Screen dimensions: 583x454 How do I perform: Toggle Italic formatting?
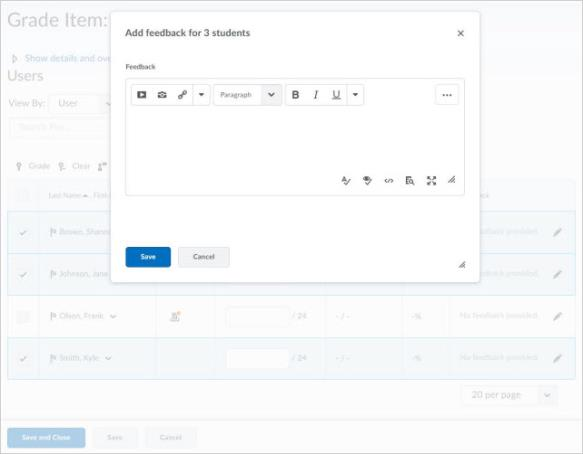click(x=316, y=95)
